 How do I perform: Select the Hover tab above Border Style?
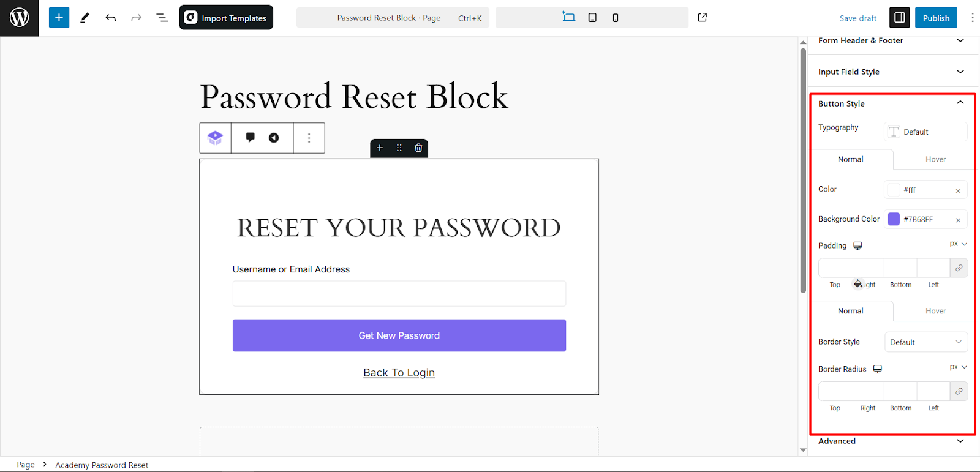[x=935, y=311]
